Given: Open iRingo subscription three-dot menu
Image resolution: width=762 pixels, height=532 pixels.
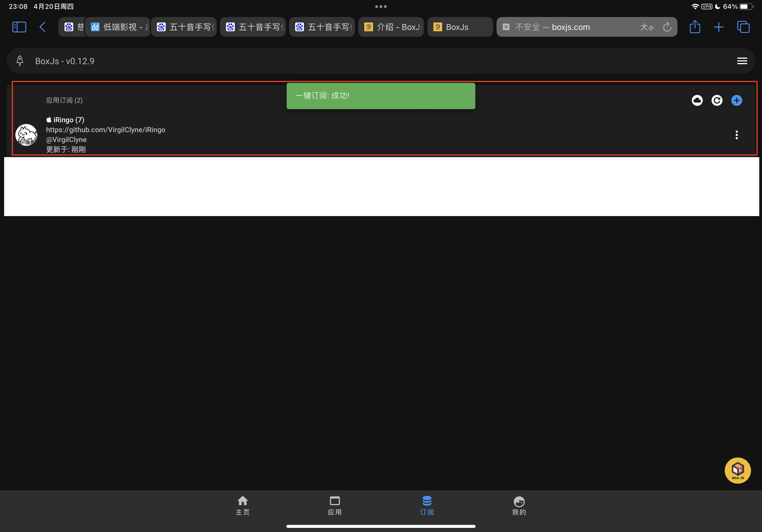Looking at the screenshot, I should click(x=736, y=135).
